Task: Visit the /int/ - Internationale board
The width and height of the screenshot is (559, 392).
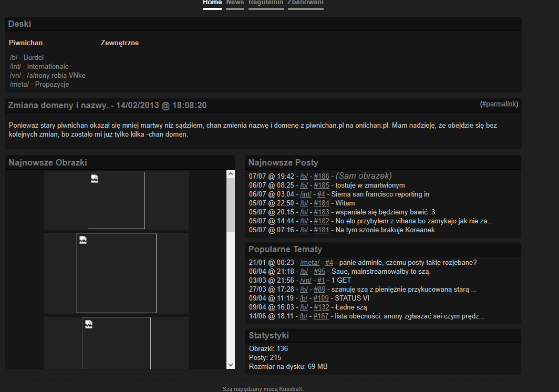Action: point(39,67)
